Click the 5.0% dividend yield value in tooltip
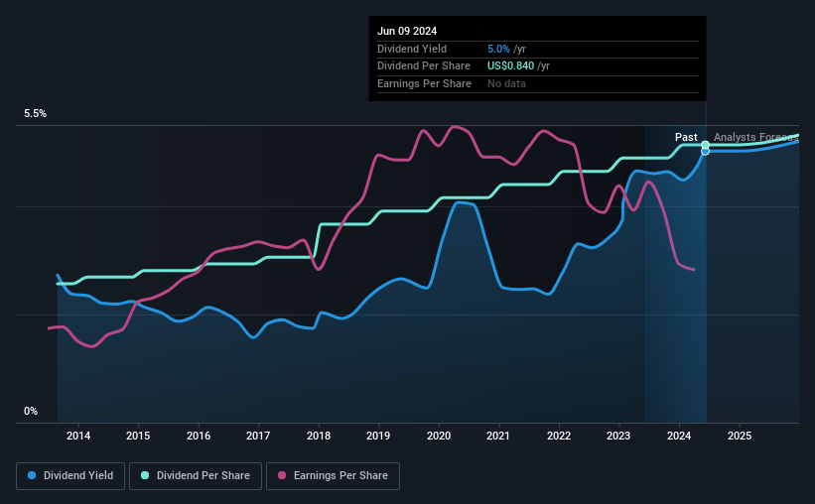This screenshot has height=504, width=815. click(x=498, y=49)
